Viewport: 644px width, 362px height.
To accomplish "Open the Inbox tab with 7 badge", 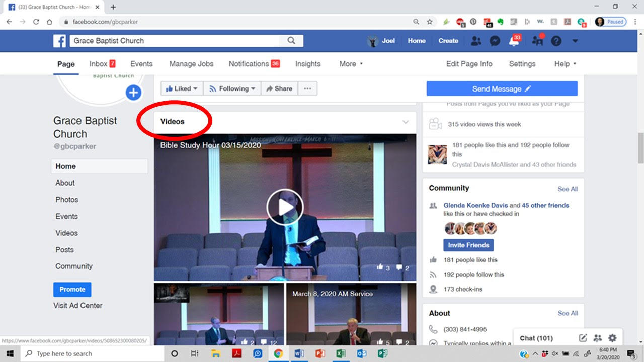I will [102, 64].
